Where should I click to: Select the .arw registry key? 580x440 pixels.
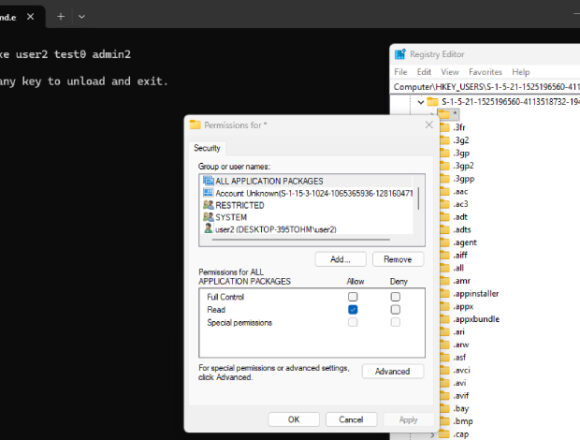pos(461,345)
